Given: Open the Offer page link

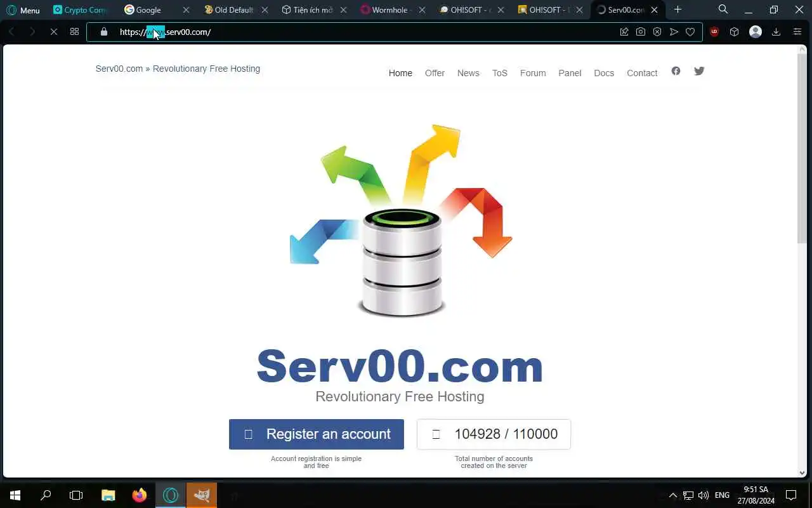Looking at the screenshot, I should point(435,73).
